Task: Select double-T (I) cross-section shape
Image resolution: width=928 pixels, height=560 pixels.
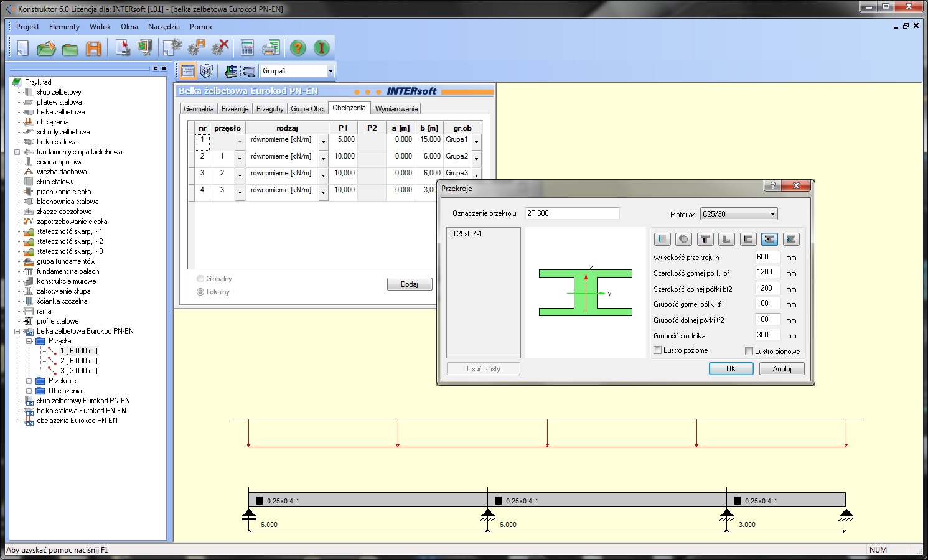Action: (x=769, y=239)
